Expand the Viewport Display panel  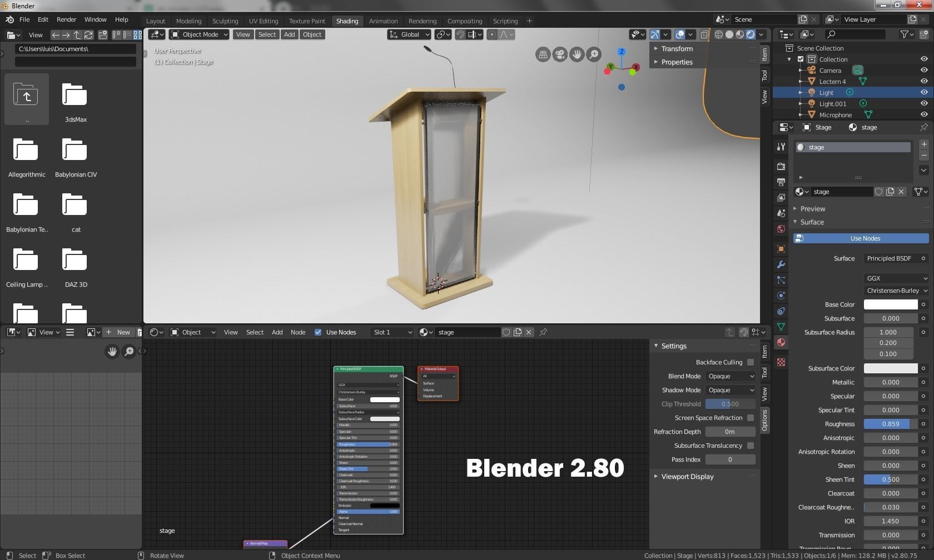tap(687, 477)
